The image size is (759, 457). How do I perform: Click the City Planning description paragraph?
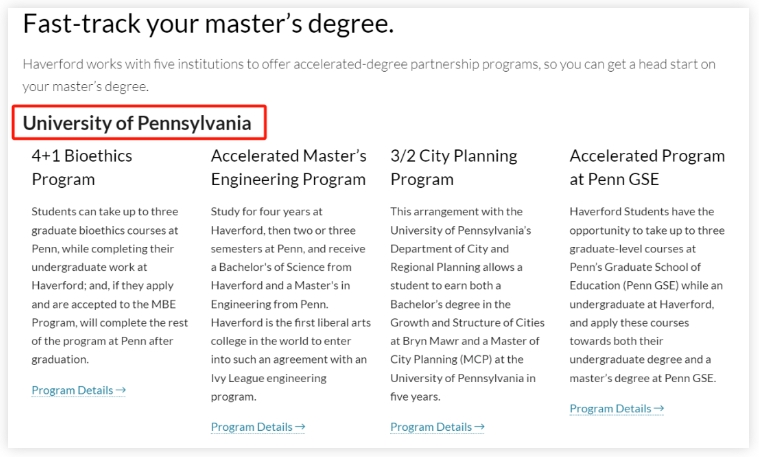pos(468,304)
